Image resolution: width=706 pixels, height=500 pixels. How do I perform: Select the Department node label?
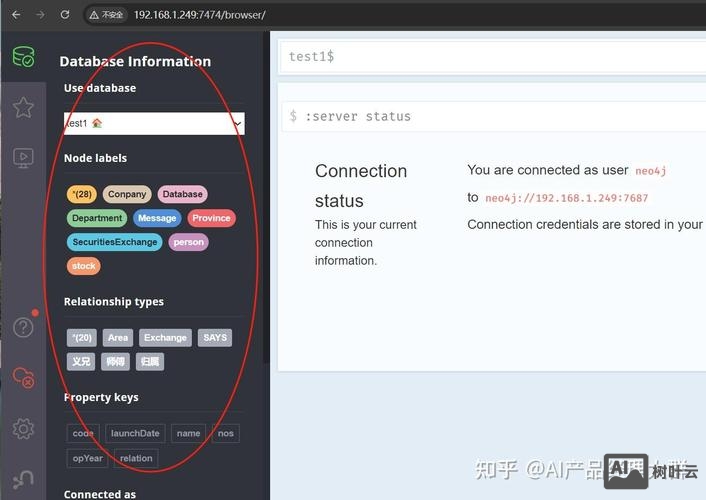click(x=98, y=218)
